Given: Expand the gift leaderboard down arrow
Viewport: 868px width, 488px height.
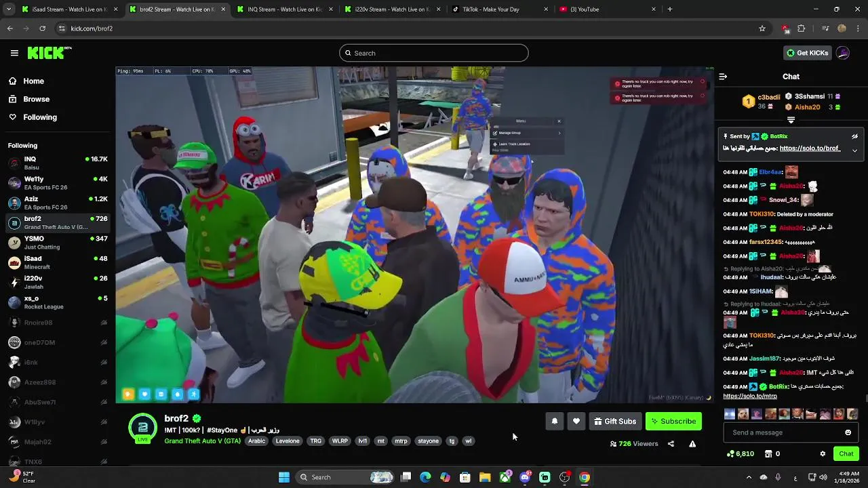Looking at the screenshot, I should tap(791, 120).
